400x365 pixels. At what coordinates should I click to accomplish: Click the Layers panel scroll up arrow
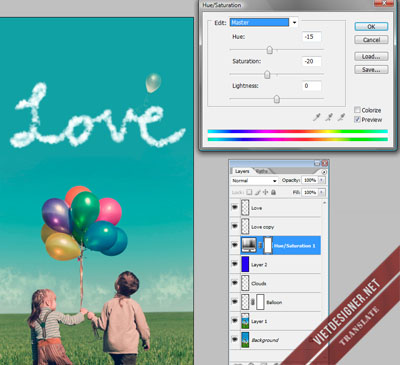coord(324,202)
